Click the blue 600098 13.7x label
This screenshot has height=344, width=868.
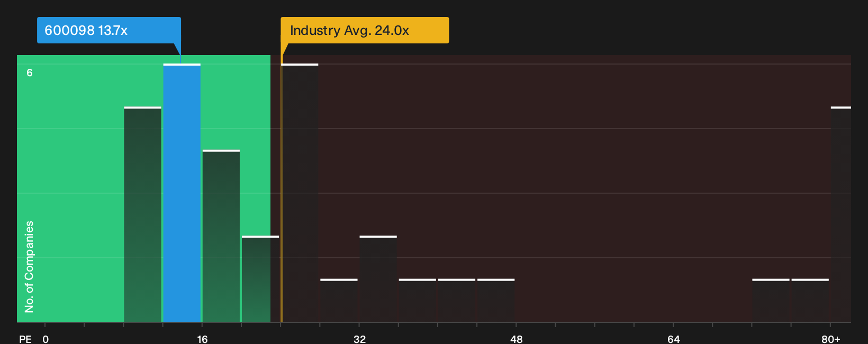coord(109,30)
